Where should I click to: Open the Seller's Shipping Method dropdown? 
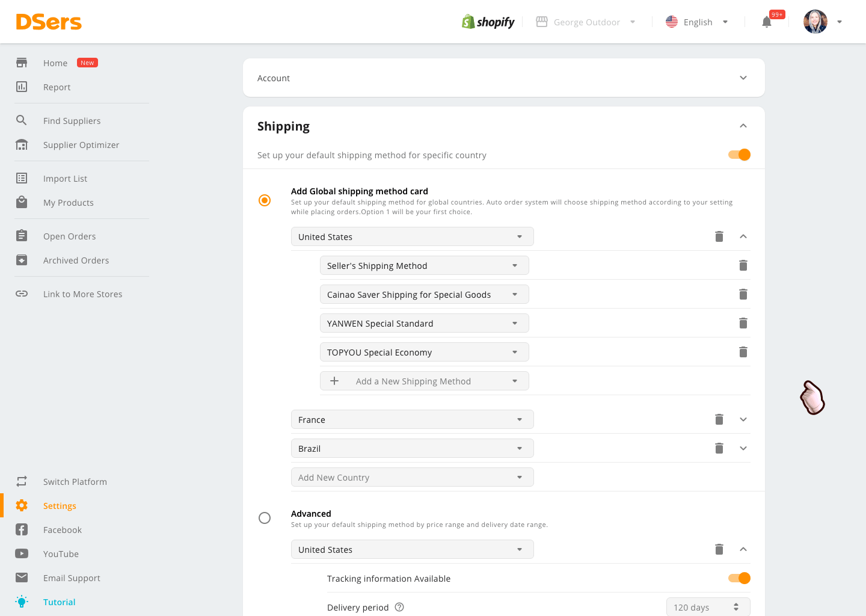coord(425,265)
